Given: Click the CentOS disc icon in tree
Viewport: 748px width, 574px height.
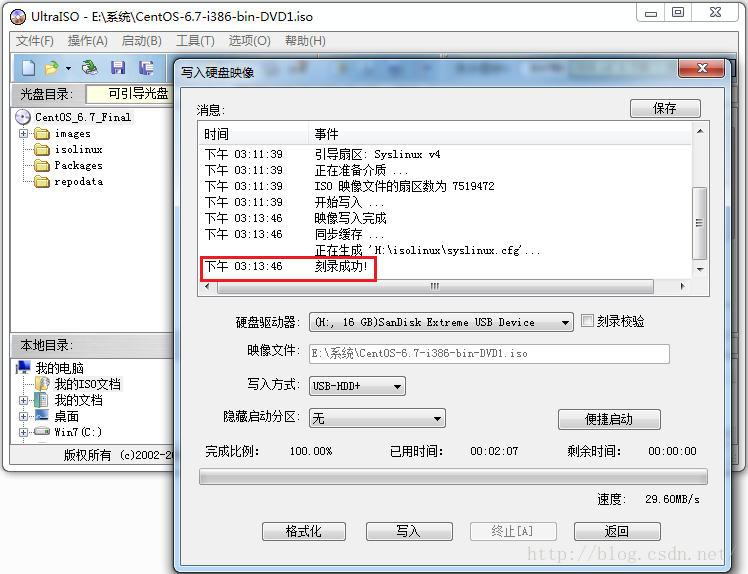Looking at the screenshot, I should coord(22,117).
